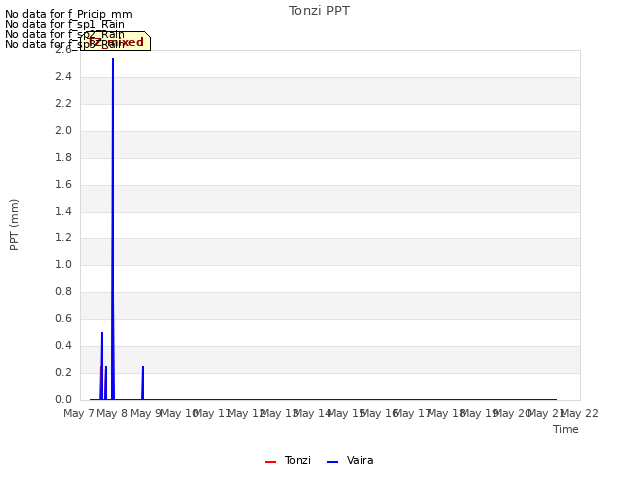Click the PPT (mm) y-axis label
This screenshot has width=640, height=480.
tap(14, 225)
